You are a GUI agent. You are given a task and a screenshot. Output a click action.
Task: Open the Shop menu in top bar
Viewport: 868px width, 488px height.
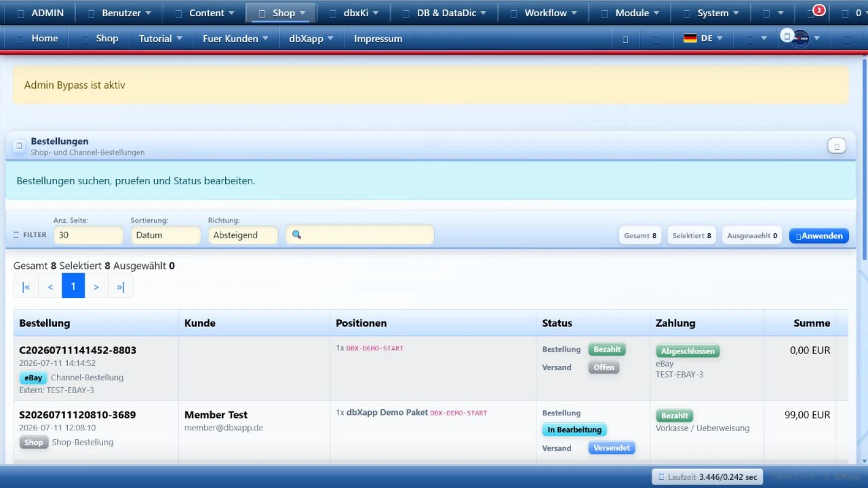[281, 13]
